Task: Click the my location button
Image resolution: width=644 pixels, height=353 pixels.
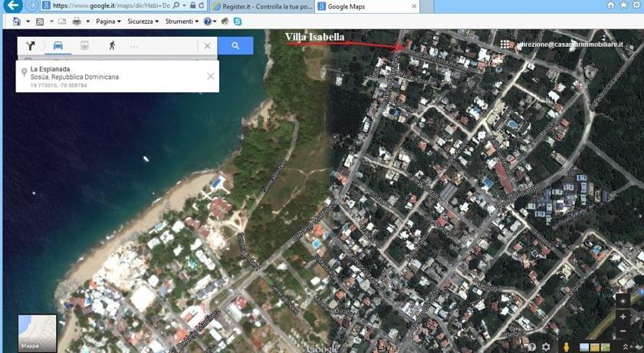Action: coord(623,301)
